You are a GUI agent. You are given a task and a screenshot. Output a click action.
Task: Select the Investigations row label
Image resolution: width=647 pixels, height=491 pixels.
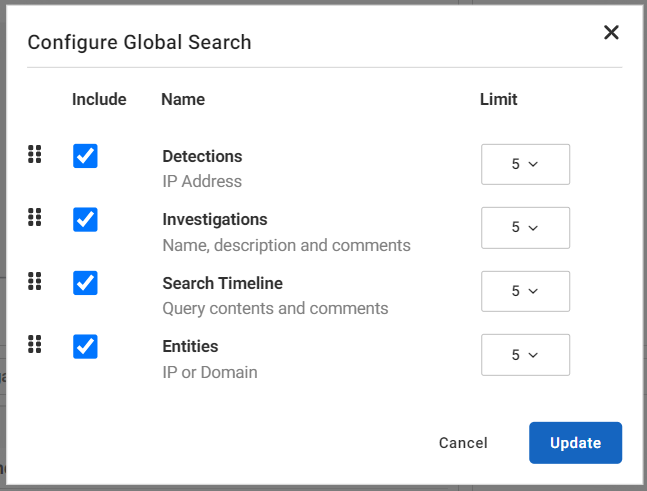tap(215, 220)
